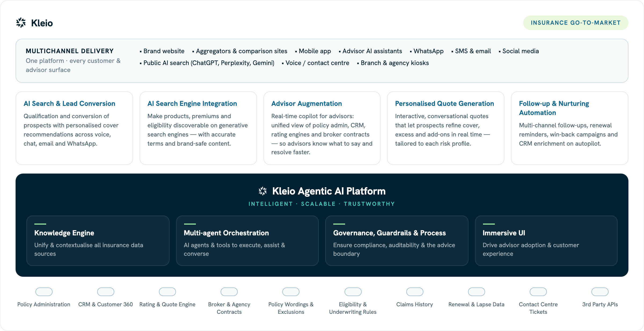644x331 pixels.
Task: Select the pill icon above CRM & Customer 360
Action: (x=105, y=292)
